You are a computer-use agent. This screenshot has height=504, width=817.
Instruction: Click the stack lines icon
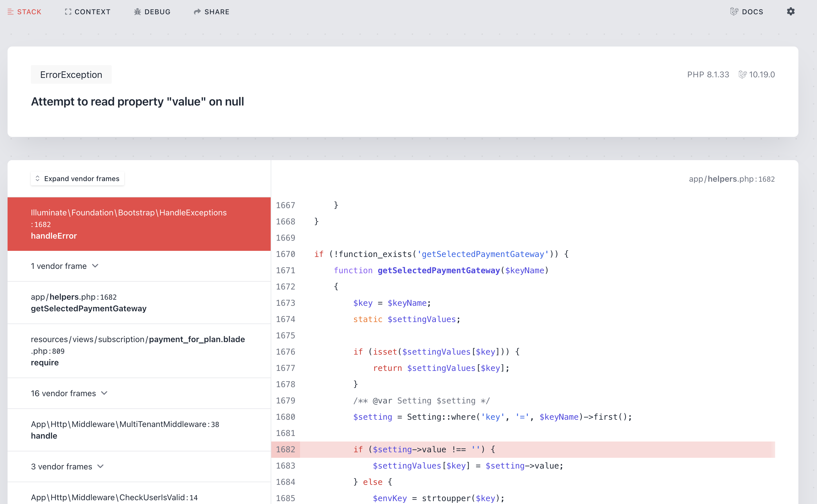(x=11, y=12)
